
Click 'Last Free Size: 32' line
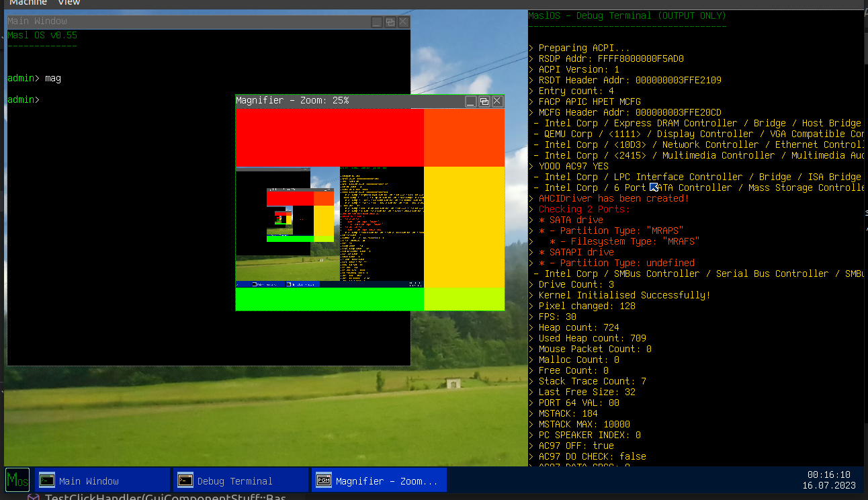[x=582, y=392]
